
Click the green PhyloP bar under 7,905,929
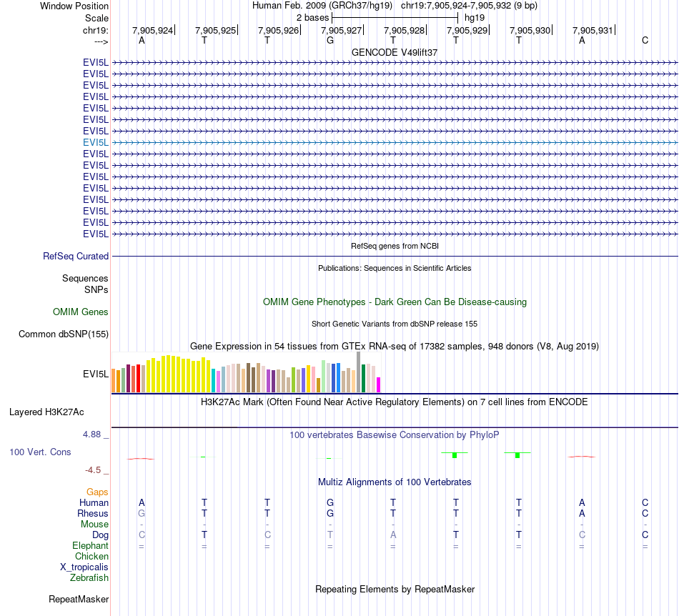click(455, 455)
